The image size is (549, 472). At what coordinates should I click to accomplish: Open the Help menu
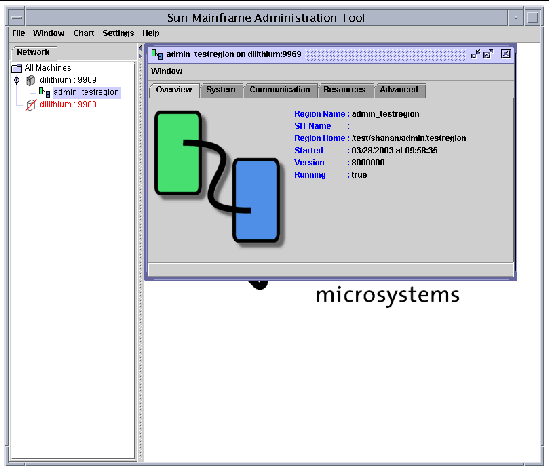[151, 33]
